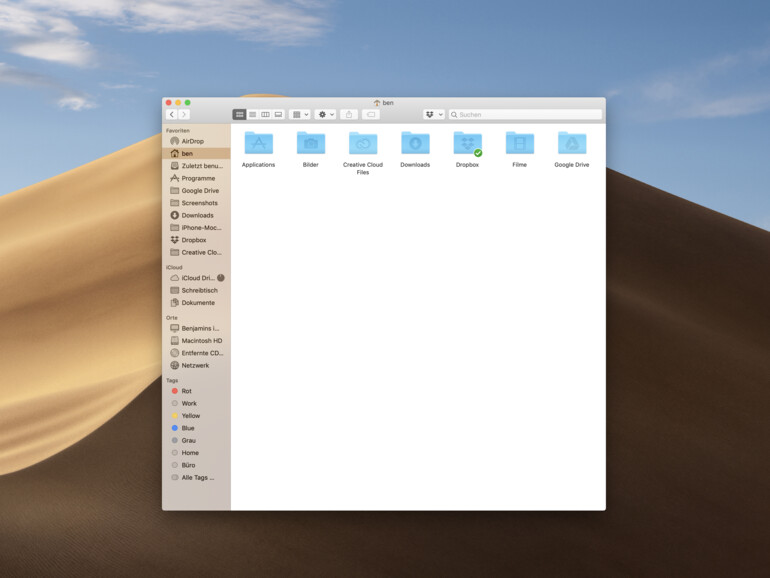Select iPhone-Moc... in the sidebar

click(196, 227)
